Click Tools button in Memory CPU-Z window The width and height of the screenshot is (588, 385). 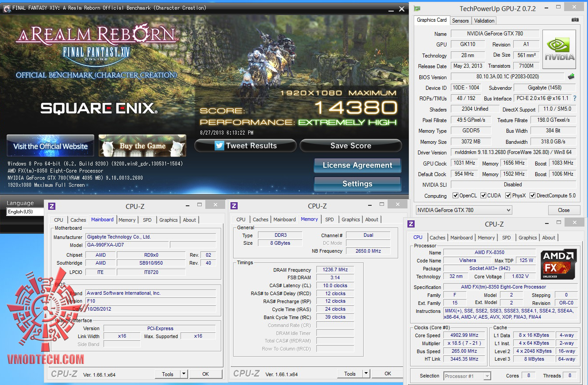(x=350, y=374)
